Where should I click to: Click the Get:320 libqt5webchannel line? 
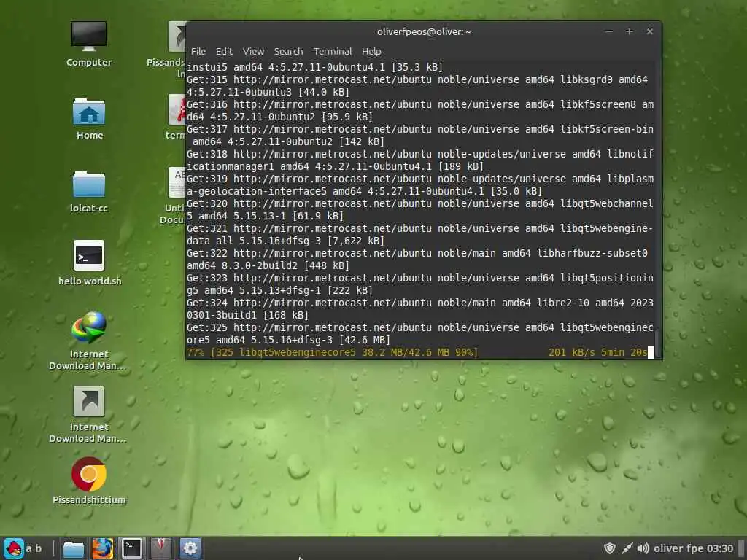[419, 210]
